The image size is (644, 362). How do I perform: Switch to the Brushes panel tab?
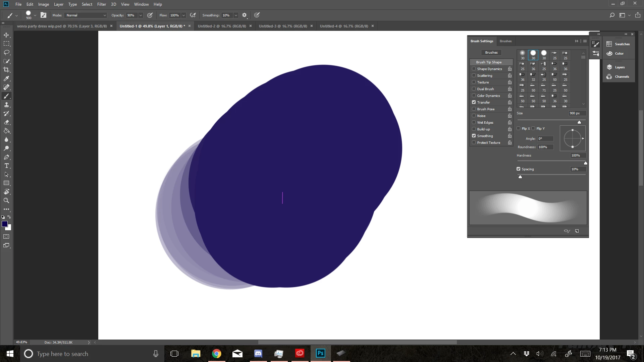tap(505, 41)
